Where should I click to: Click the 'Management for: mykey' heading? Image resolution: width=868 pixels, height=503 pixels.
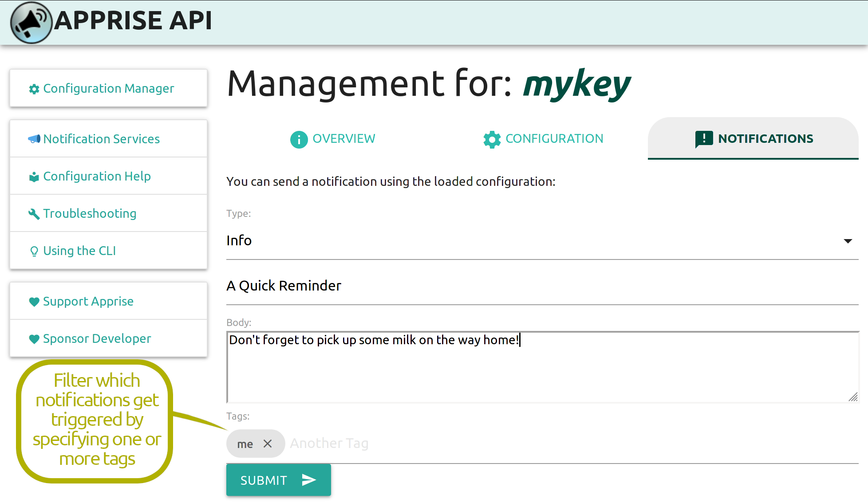(429, 84)
